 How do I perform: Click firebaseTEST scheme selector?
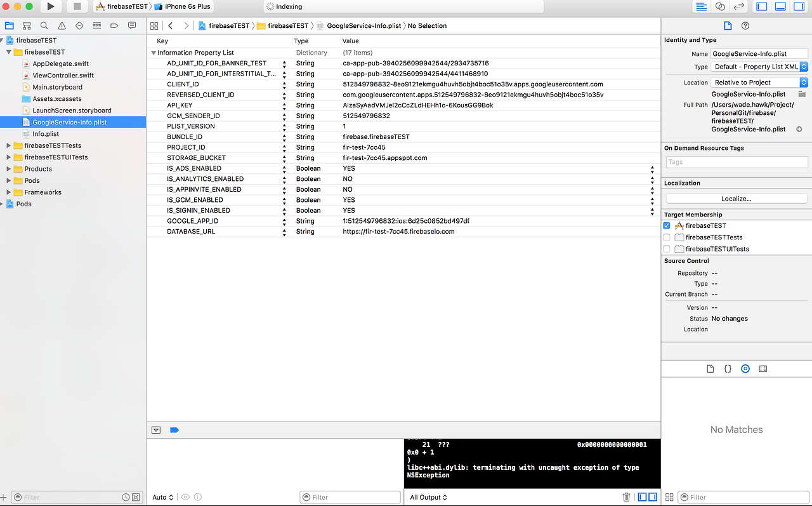[121, 6]
